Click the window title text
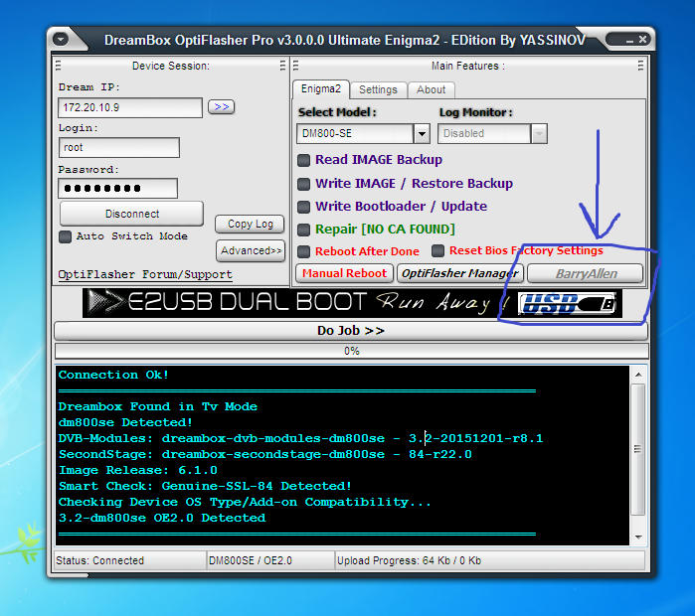Viewport: 695px width, 616px height. (x=344, y=41)
